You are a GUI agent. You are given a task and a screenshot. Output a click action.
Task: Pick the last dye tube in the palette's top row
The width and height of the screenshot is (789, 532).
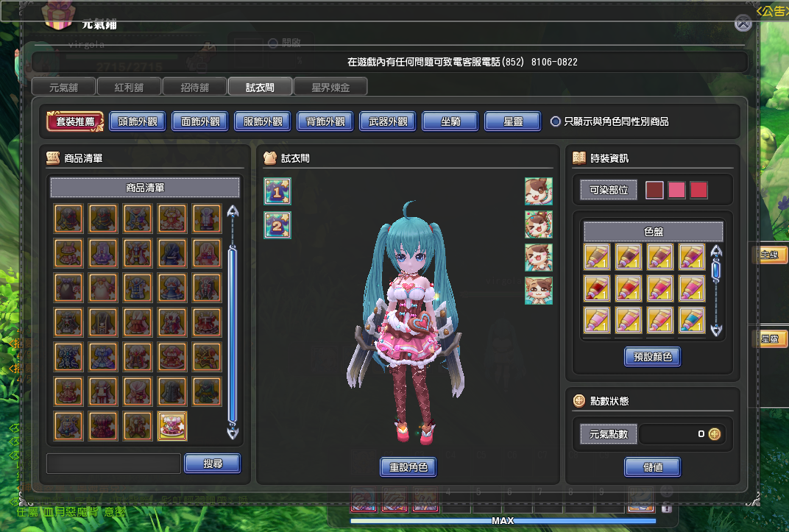coord(691,257)
